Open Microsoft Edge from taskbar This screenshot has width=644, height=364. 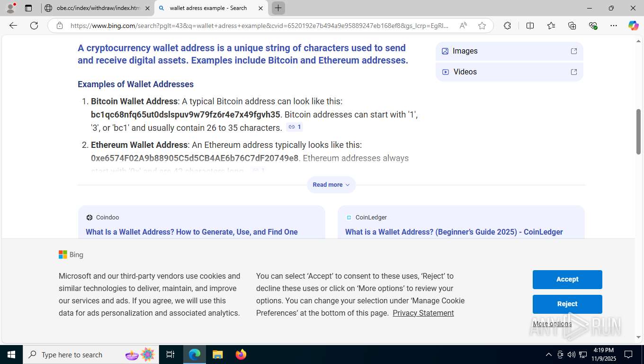(195, 355)
